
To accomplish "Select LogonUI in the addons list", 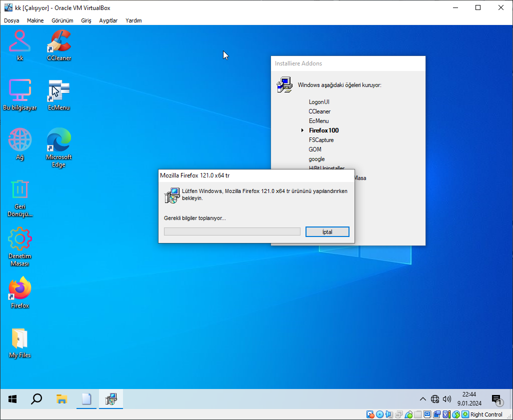I will (x=319, y=102).
